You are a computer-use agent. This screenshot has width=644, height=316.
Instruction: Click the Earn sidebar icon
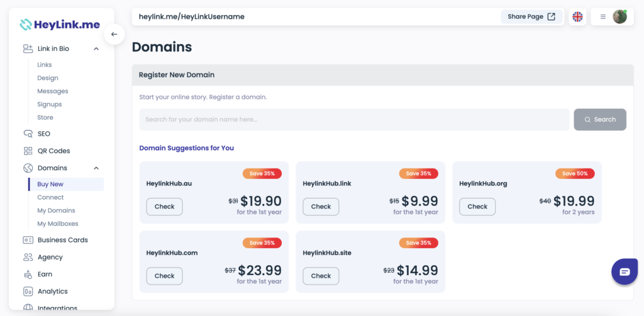(x=28, y=274)
